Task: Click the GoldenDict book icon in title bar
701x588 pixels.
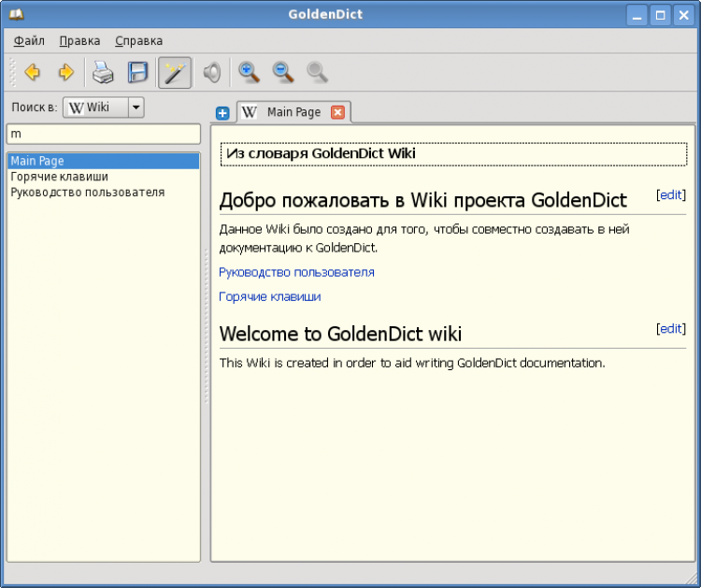Action: coord(16,14)
